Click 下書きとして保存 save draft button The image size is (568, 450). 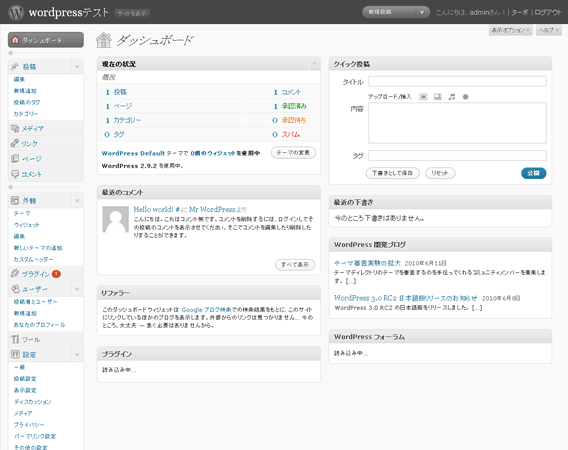393,173
